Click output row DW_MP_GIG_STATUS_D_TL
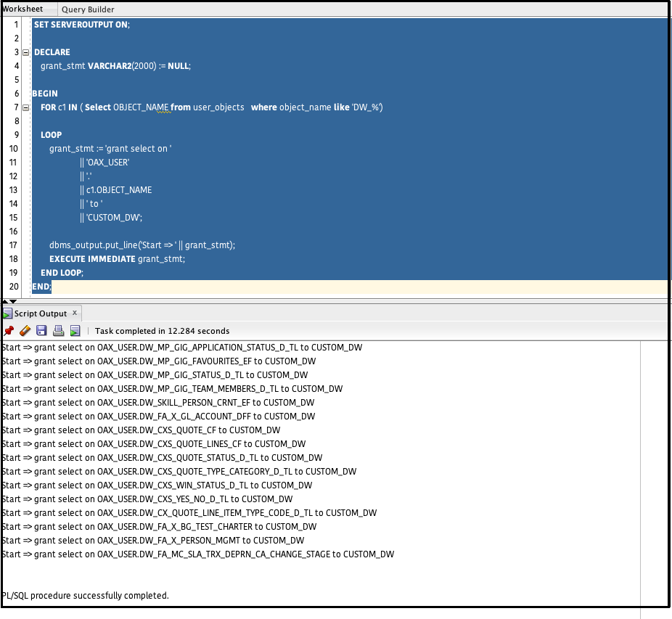The image size is (672, 619). pos(155,374)
